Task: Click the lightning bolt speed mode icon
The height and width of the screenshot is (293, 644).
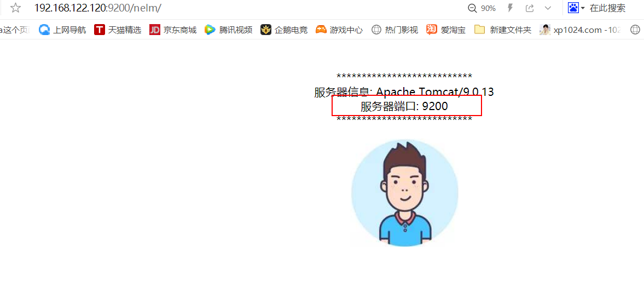Action: click(510, 8)
